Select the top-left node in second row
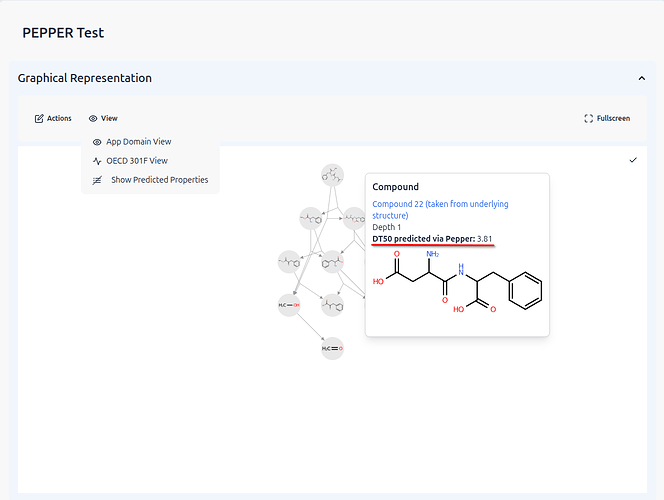The image size is (664, 500). click(311, 217)
